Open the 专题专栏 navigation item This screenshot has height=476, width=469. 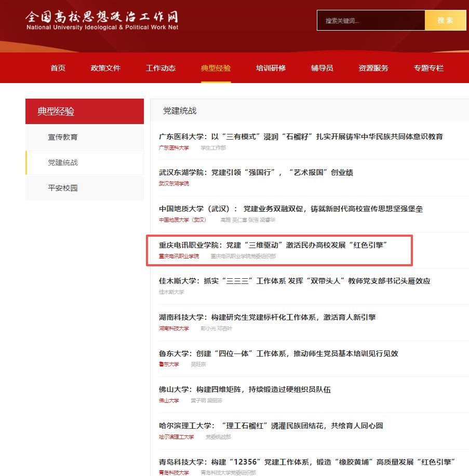[x=428, y=68]
